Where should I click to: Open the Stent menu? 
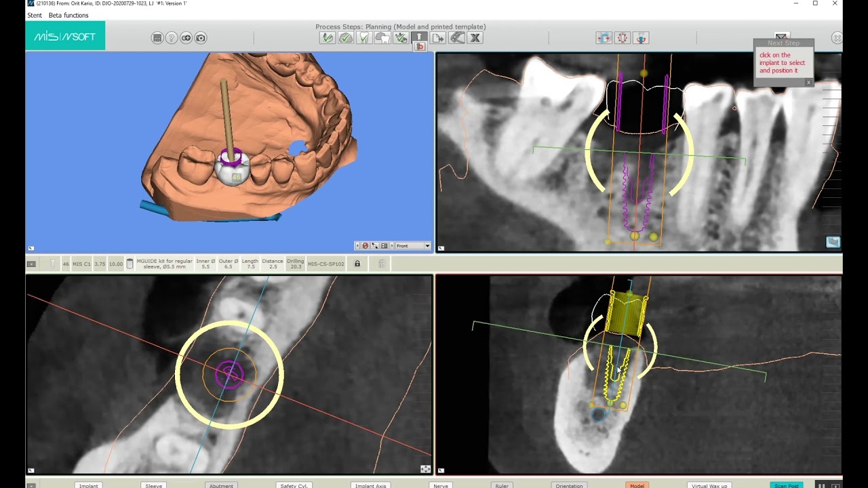35,15
